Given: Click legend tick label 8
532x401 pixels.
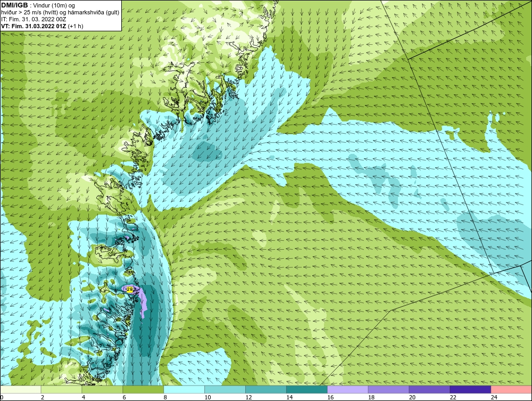Looking at the screenshot, I should point(165,397).
